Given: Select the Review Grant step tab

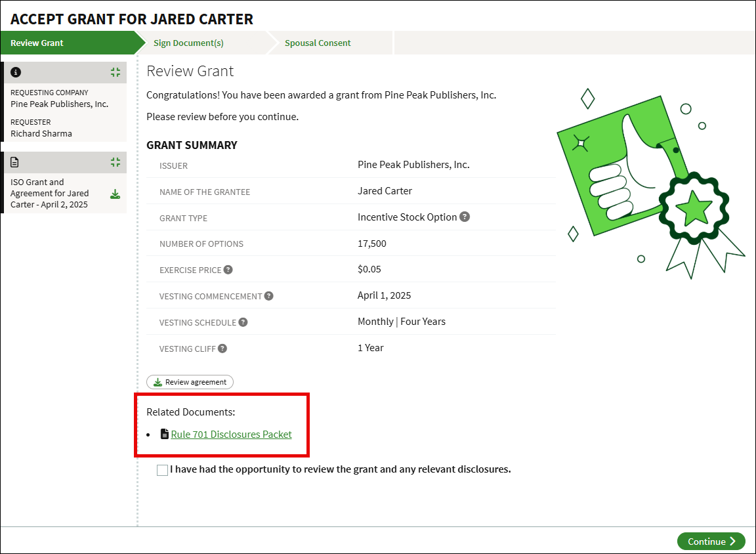Looking at the screenshot, I should (x=37, y=43).
